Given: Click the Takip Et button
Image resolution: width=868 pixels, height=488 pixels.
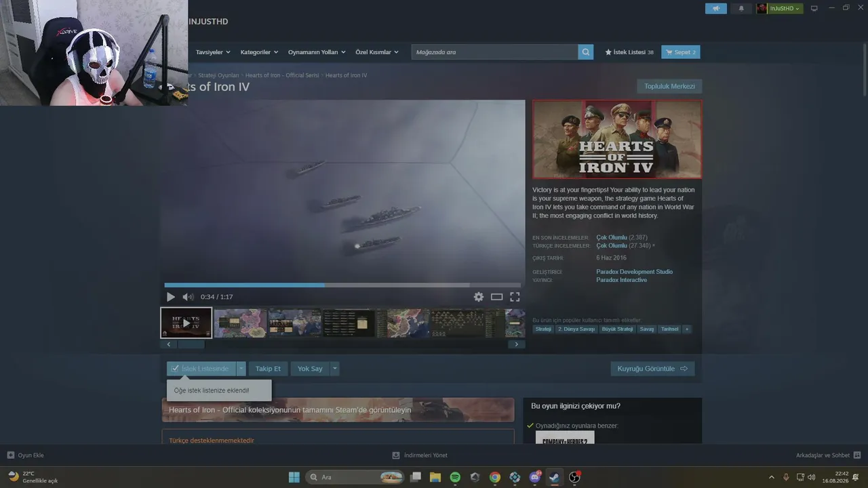Looking at the screenshot, I should 268,369.
